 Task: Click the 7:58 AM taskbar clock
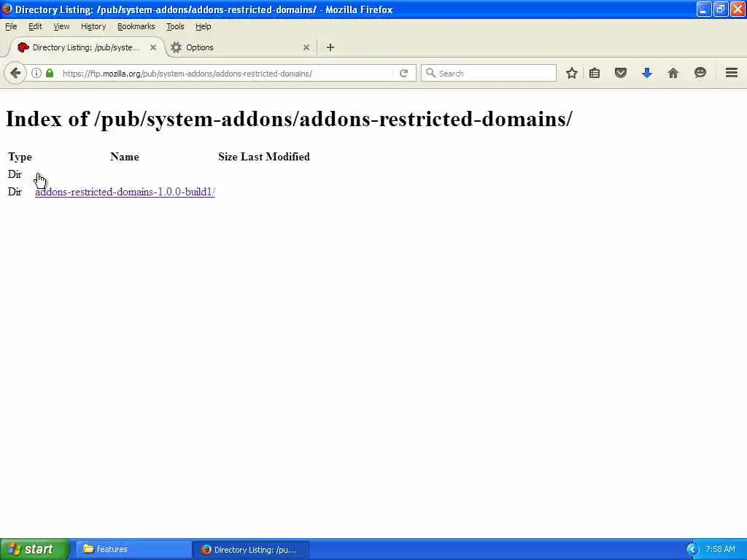(x=720, y=550)
